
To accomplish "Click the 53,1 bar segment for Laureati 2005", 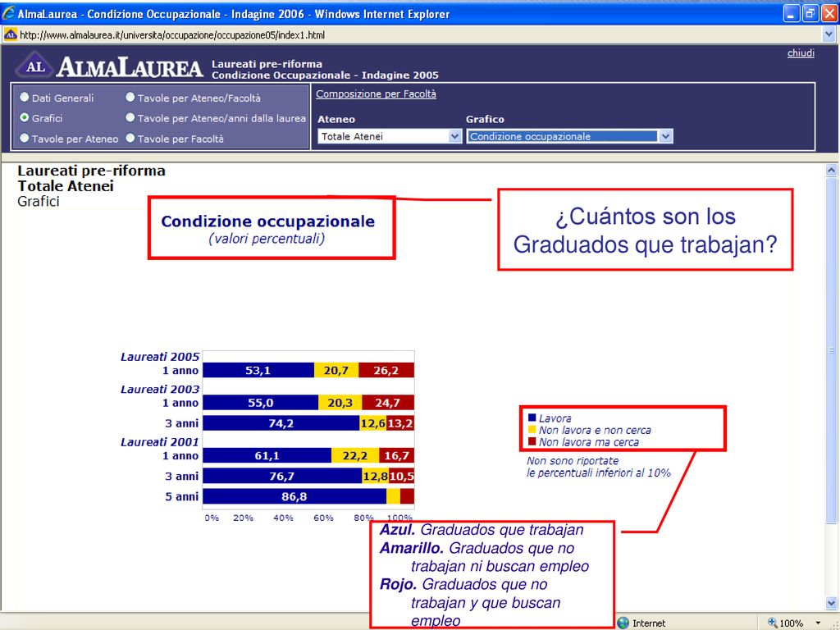I will 258,370.
